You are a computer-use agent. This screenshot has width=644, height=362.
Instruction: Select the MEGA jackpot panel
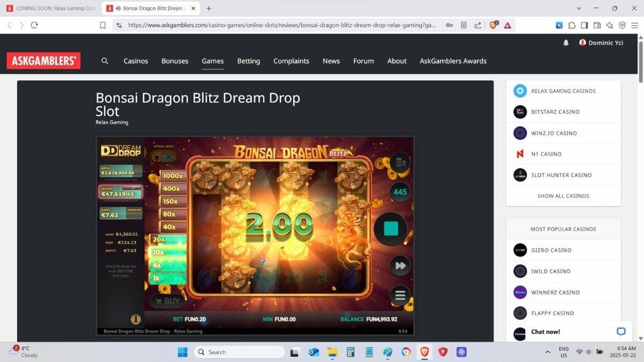[121, 171]
